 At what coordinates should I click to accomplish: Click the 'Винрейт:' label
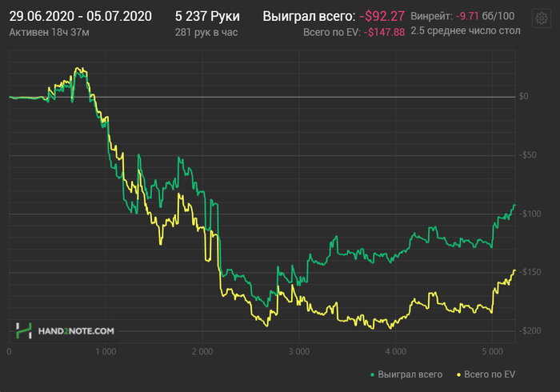(x=431, y=16)
